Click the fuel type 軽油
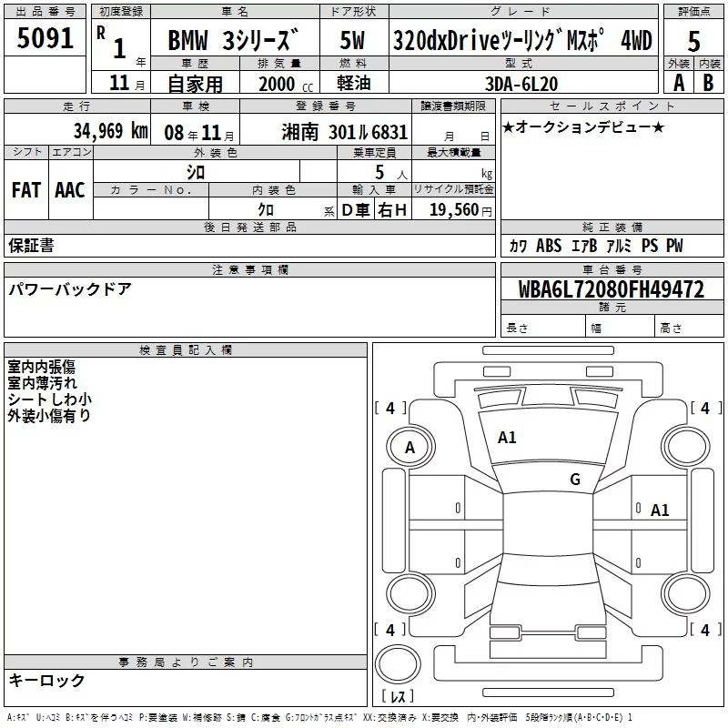 [354, 83]
